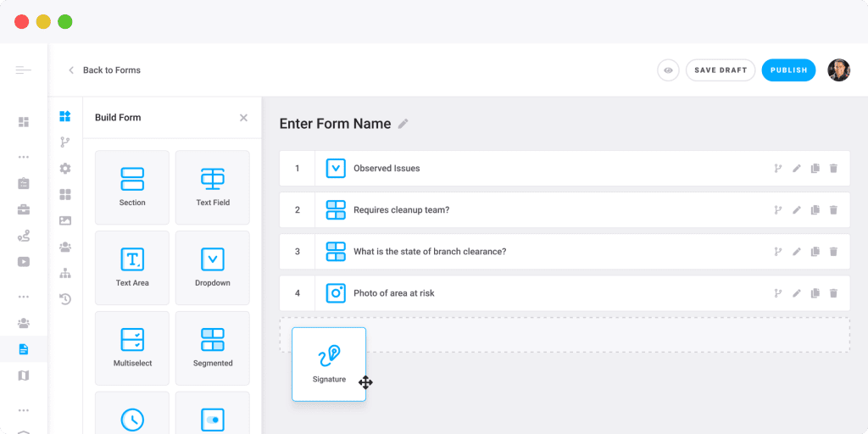
Task: Select the Photo of area at risk row
Action: (x=565, y=292)
